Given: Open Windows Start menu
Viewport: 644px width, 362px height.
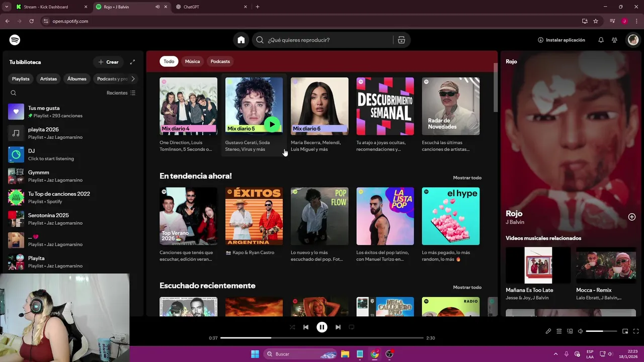Looking at the screenshot, I should [x=255, y=354].
